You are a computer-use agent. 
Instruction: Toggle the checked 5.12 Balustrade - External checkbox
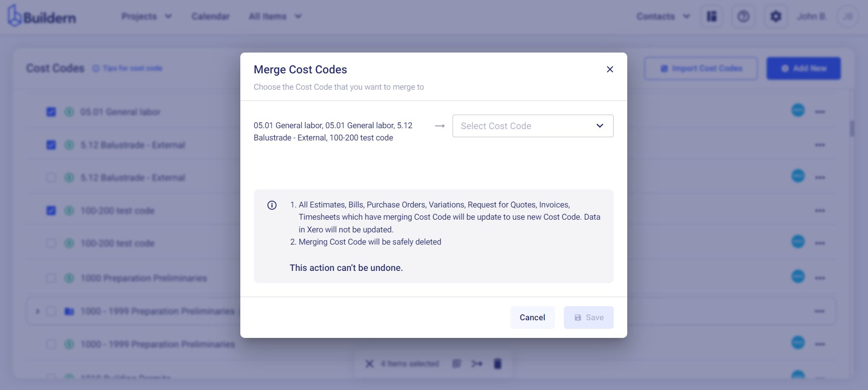click(x=51, y=145)
